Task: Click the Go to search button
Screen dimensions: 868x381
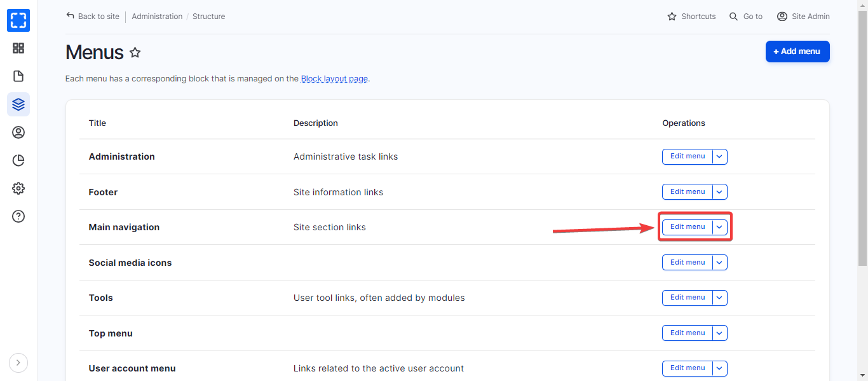Action: pyautogui.click(x=746, y=17)
